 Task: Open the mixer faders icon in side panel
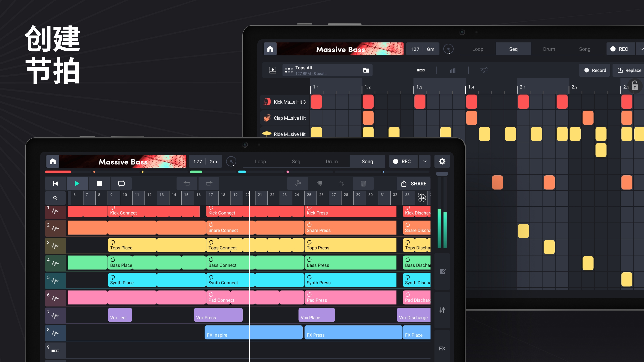click(442, 310)
